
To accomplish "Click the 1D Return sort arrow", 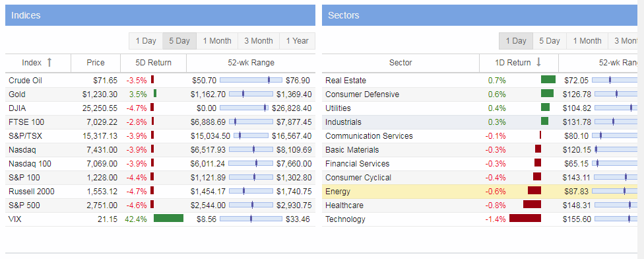I will (539, 63).
